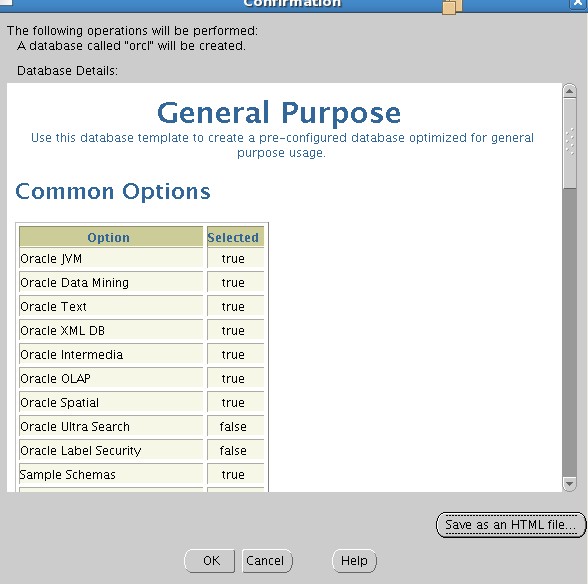Click the Sample Schemas option row
588x584 pixels.
point(142,474)
